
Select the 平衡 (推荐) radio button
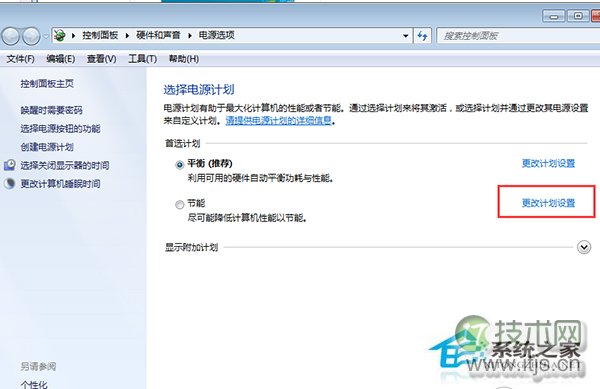tap(179, 165)
